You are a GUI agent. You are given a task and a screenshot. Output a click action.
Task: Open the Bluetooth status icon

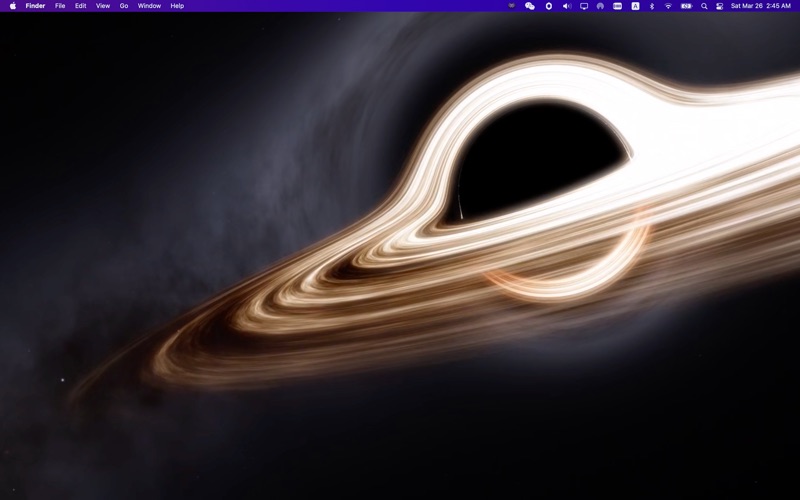652,6
